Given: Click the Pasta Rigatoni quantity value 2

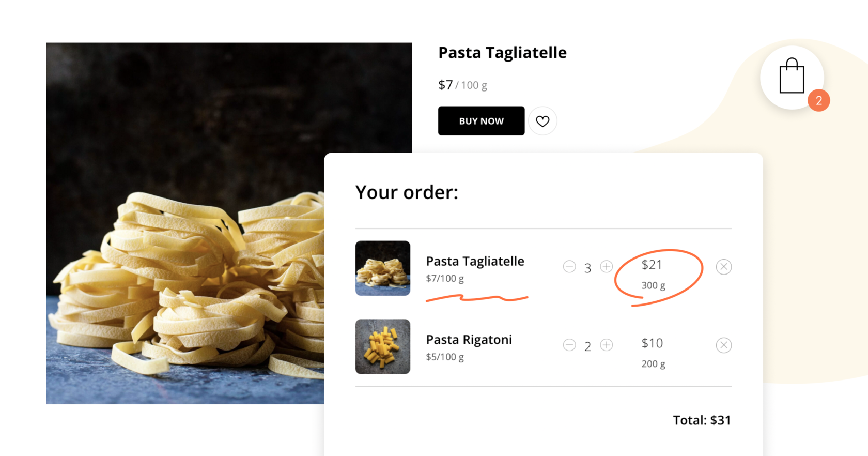Looking at the screenshot, I should click(x=587, y=346).
